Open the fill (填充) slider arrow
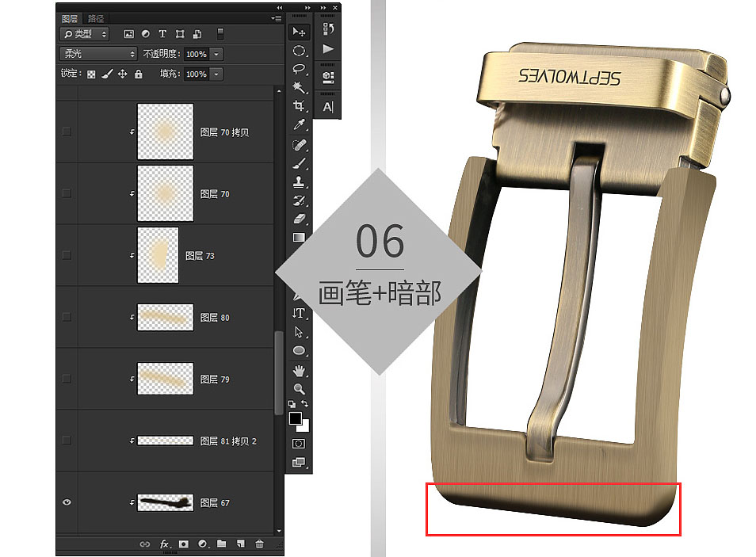756x557 pixels. tap(216, 74)
